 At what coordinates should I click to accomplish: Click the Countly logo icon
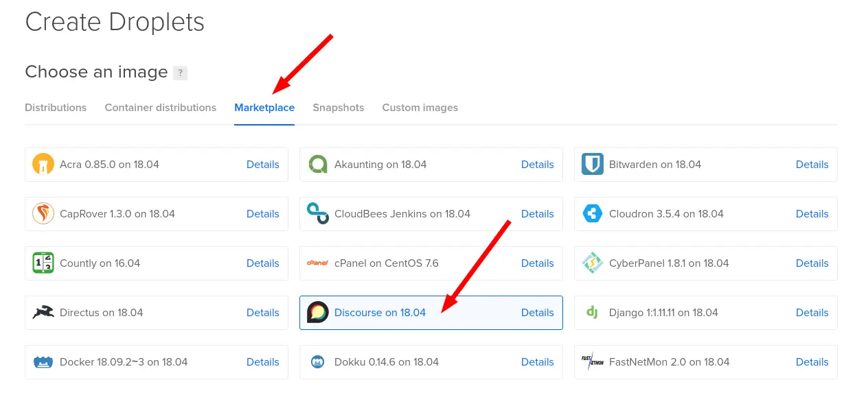click(x=43, y=263)
